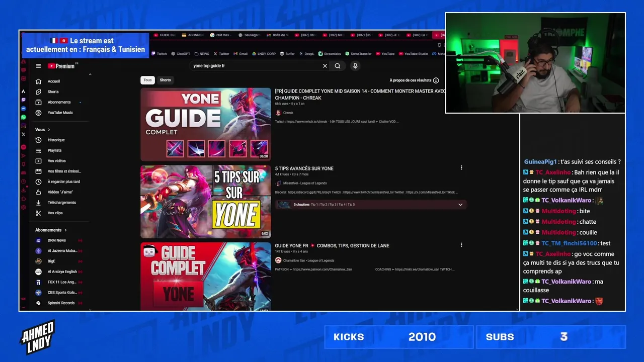Open the Twitch bookmark

point(159,54)
